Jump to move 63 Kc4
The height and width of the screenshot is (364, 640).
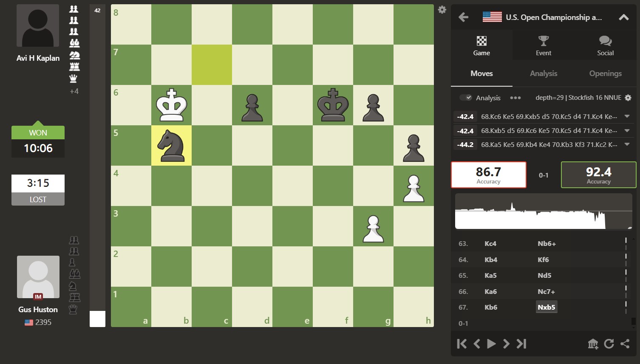click(490, 244)
